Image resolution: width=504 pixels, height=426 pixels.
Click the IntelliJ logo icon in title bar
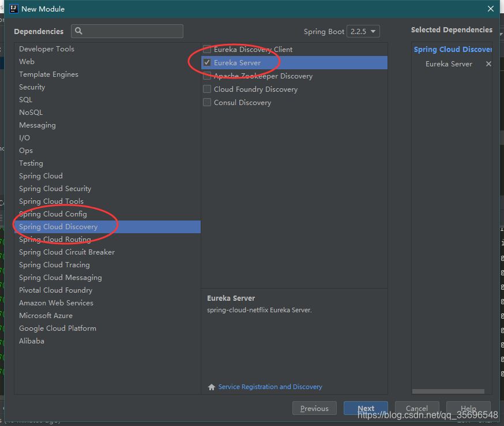coord(13,9)
